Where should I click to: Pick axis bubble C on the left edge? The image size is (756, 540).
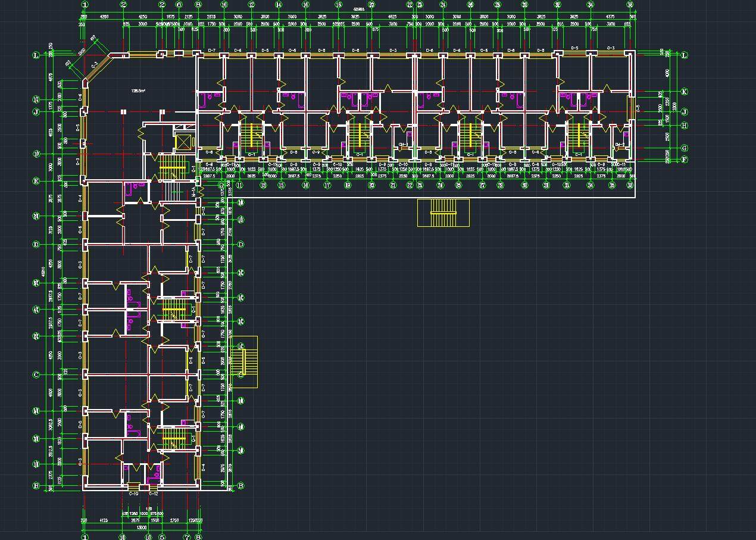pos(36,374)
